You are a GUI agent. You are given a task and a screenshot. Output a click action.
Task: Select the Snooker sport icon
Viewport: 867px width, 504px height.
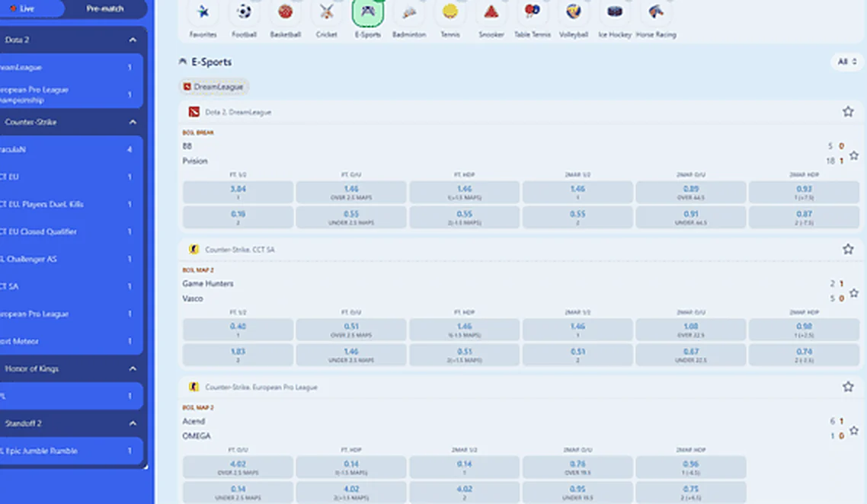tap(491, 12)
